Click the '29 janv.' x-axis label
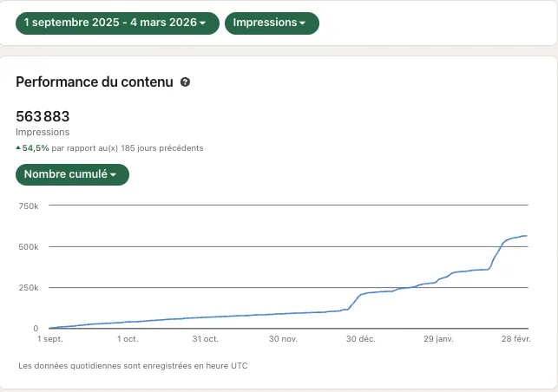The height and width of the screenshot is (392, 558). (x=438, y=339)
